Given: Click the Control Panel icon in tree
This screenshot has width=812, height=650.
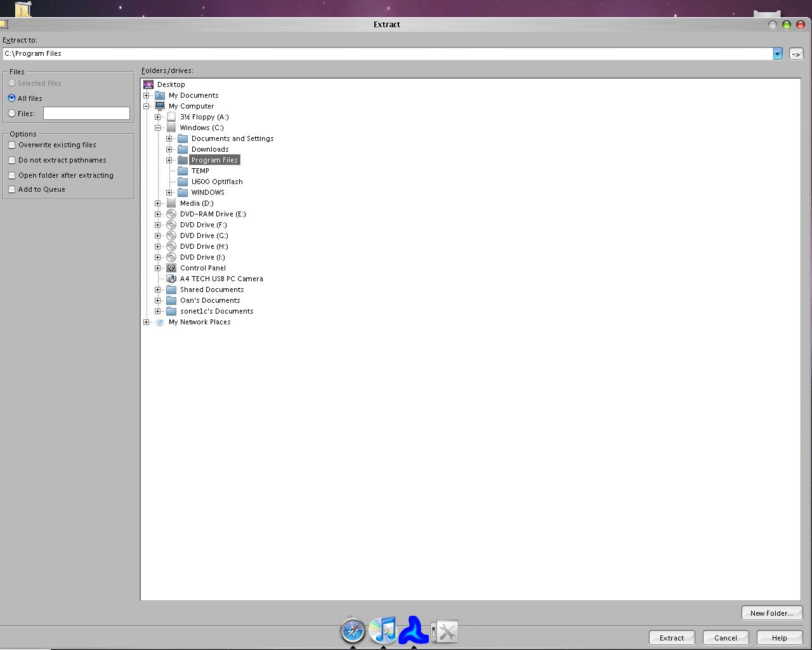Looking at the screenshot, I should click(x=171, y=268).
